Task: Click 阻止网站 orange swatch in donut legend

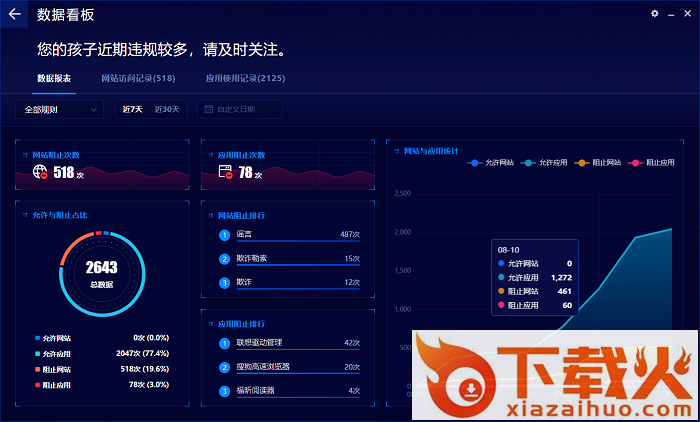Action: [38, 369]
